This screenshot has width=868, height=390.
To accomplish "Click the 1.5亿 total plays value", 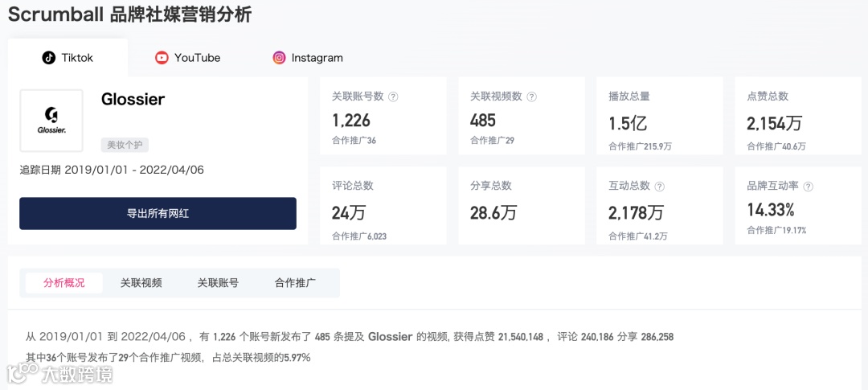I will click(x=628, y=123).
